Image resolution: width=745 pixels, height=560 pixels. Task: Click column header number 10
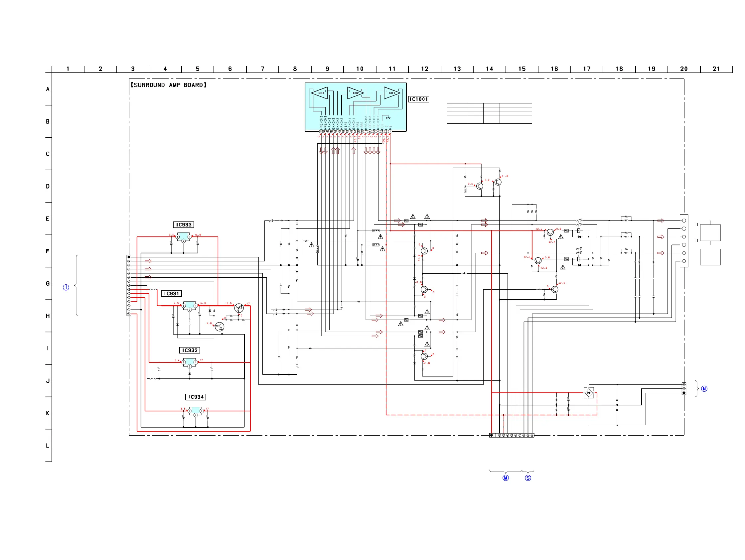click(x=360, y=69)
